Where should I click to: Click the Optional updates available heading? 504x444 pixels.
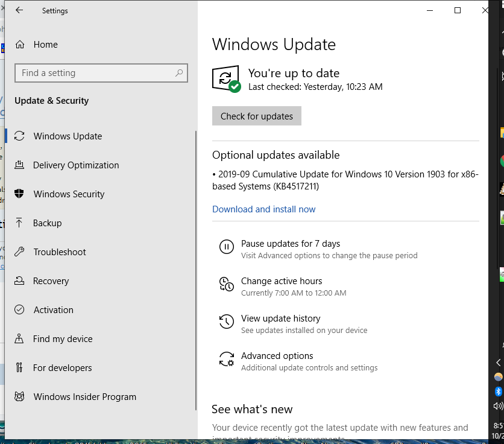[x=276, y=155]
